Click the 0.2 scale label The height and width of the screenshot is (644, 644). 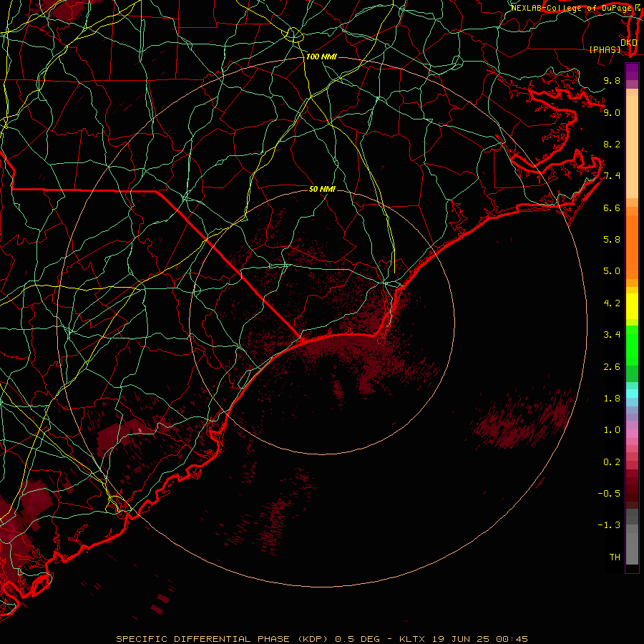click(x=612, y=462)
